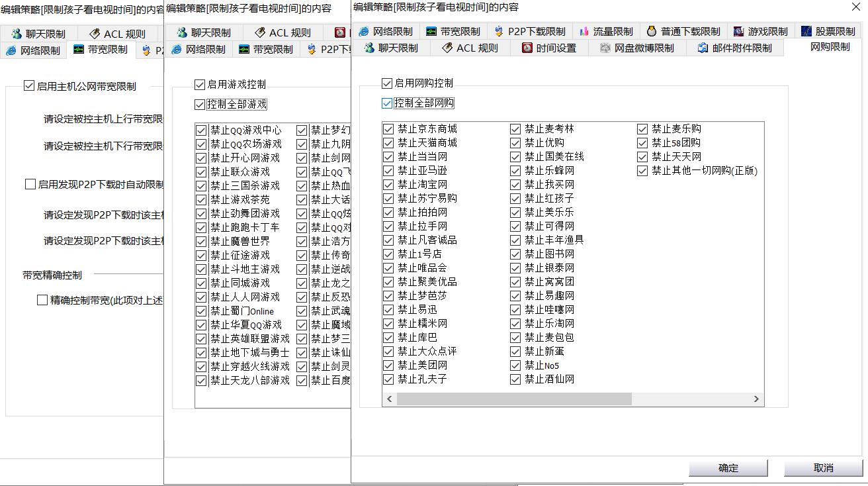This screenshot has height=486, width=868.
Task: Click 游戏限制 tab icon in front window
Action: [x=739, y=31]
